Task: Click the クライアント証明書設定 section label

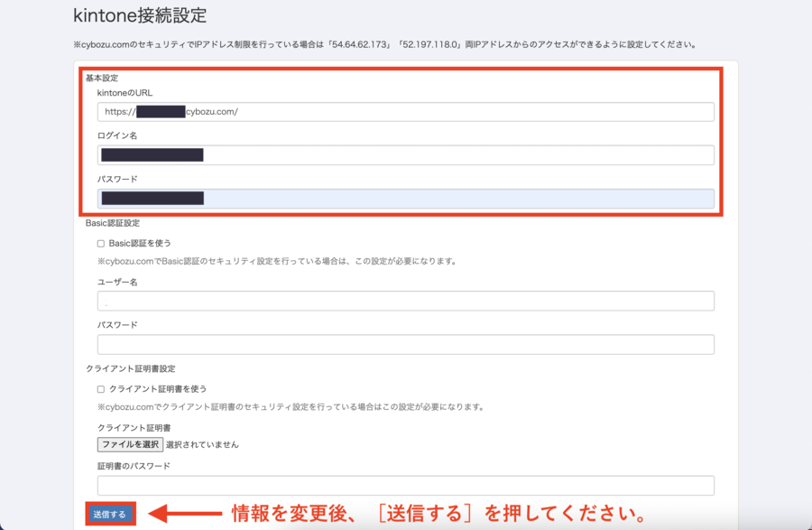Action: [x=131, y=369]
